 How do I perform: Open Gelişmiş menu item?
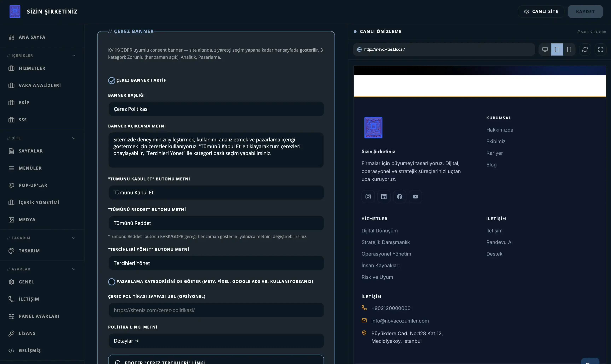42,351
